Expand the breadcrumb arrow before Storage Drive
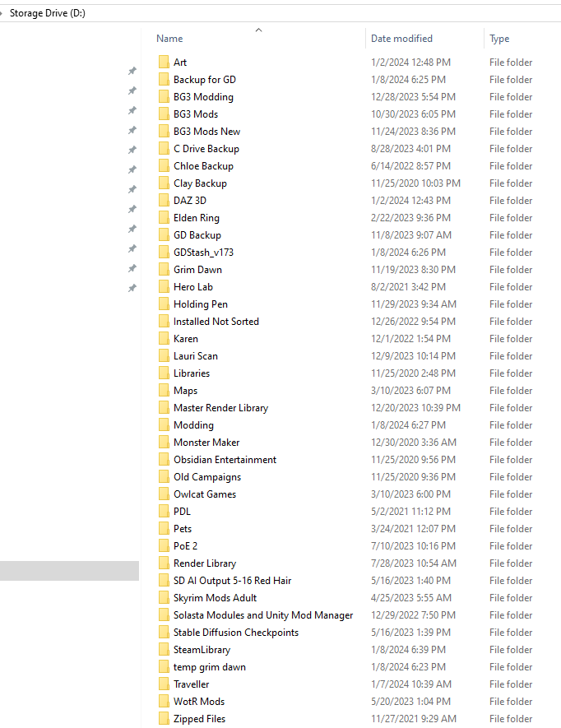The height and width of the screenshot is (728, 561). (x=2, y=13)
